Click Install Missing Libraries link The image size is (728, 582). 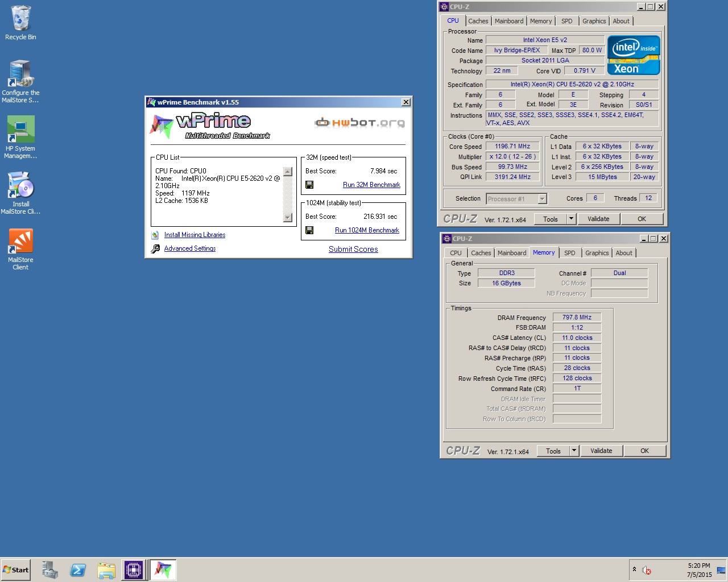click(195, 235)
